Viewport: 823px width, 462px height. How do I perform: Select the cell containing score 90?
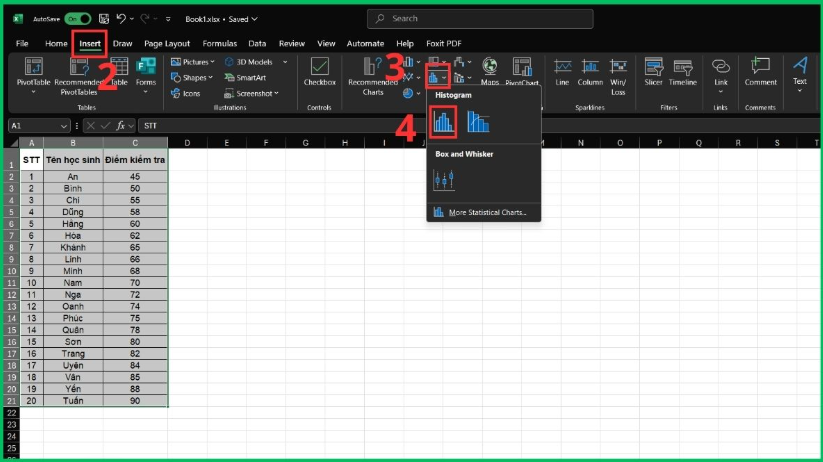tap(135, 401)
